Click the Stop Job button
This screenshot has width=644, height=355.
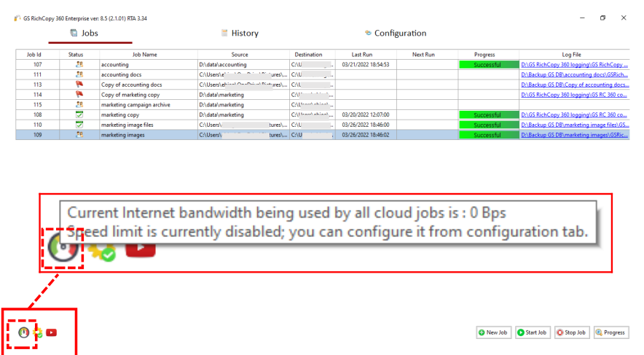(572, 332)
